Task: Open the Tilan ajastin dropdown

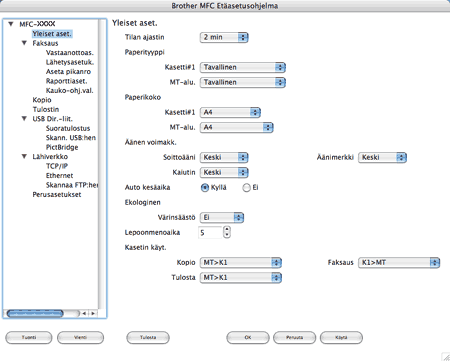Action: pos(224,37)
